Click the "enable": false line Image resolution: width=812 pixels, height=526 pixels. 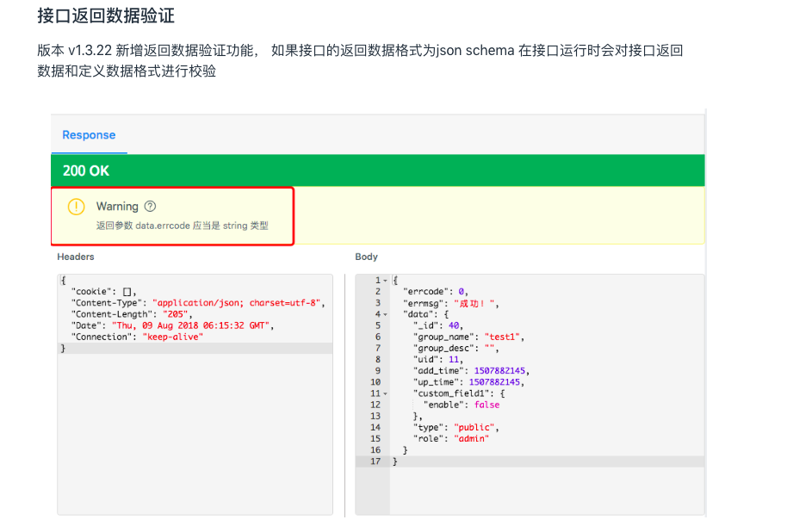pos(462,405)
